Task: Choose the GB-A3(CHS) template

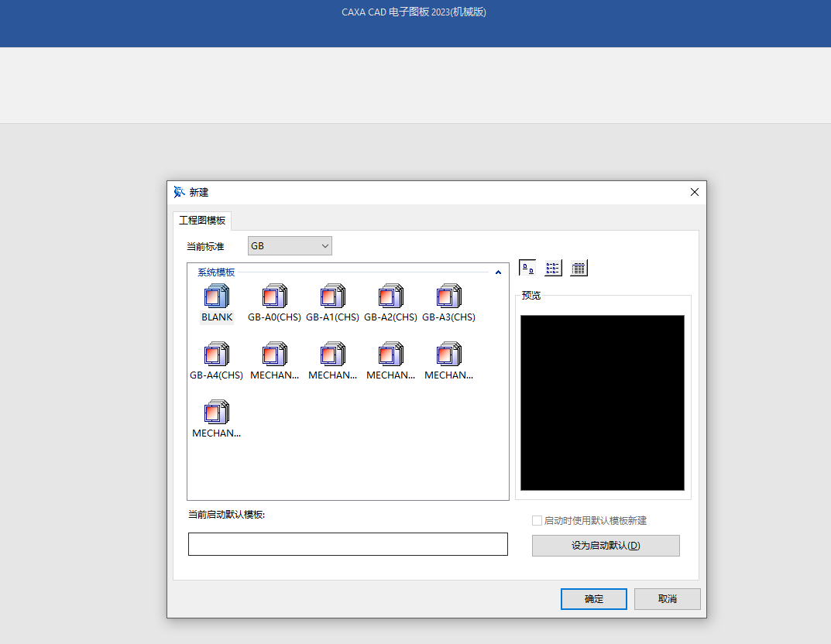Action: point(449,303)
